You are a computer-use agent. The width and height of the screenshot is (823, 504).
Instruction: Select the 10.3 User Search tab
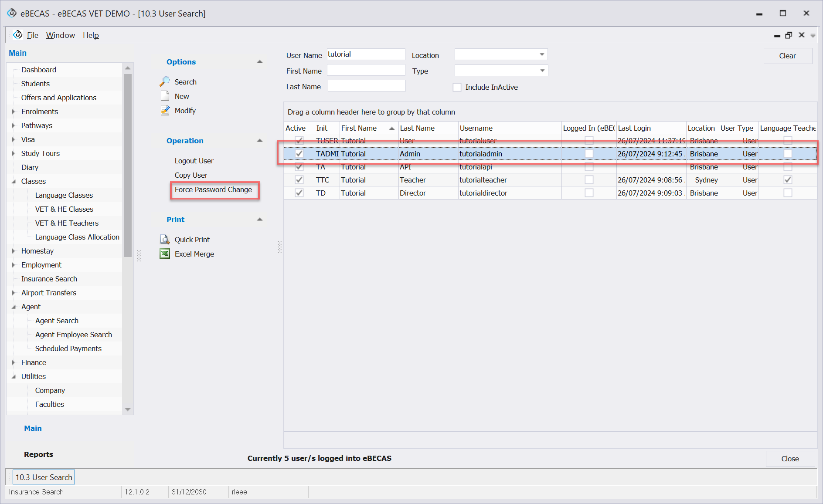[44, 477]
